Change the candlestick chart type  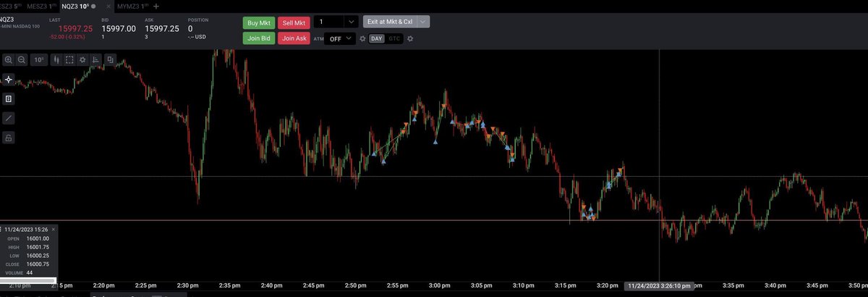click(56, 59)
